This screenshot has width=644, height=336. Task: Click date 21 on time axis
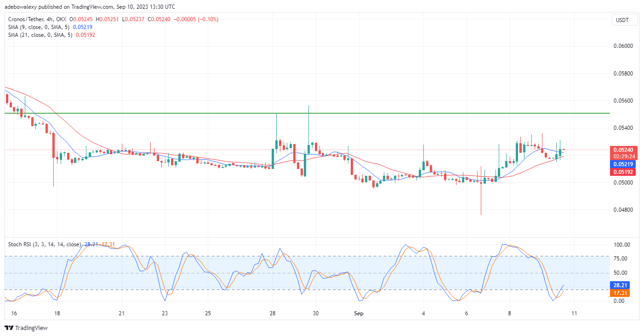point(121,313)
